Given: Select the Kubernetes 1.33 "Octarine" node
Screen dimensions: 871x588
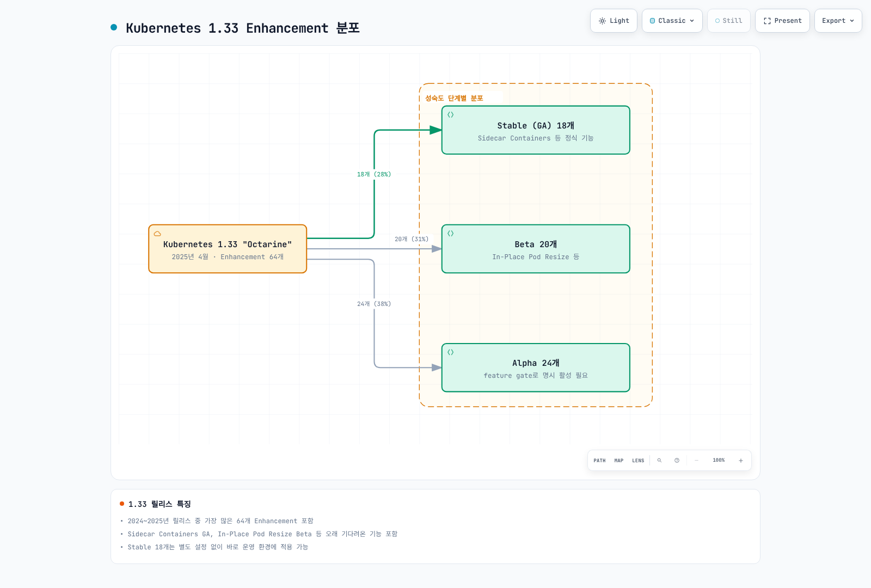Looking at the screenshot, I should [x=228, y=249].
